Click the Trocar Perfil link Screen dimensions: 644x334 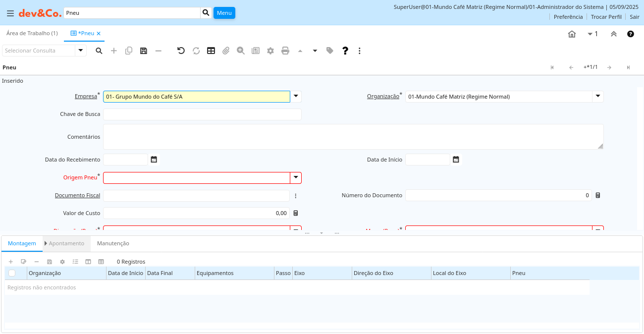point(606,17)
